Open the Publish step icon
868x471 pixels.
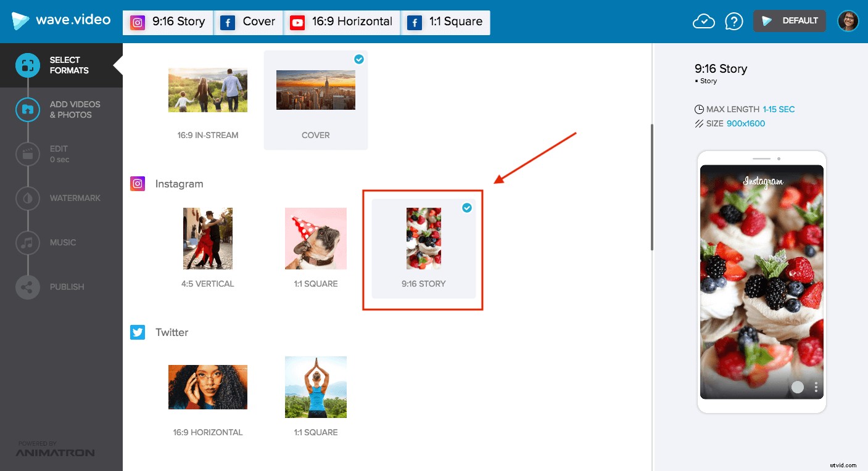[x=27, y=286]
